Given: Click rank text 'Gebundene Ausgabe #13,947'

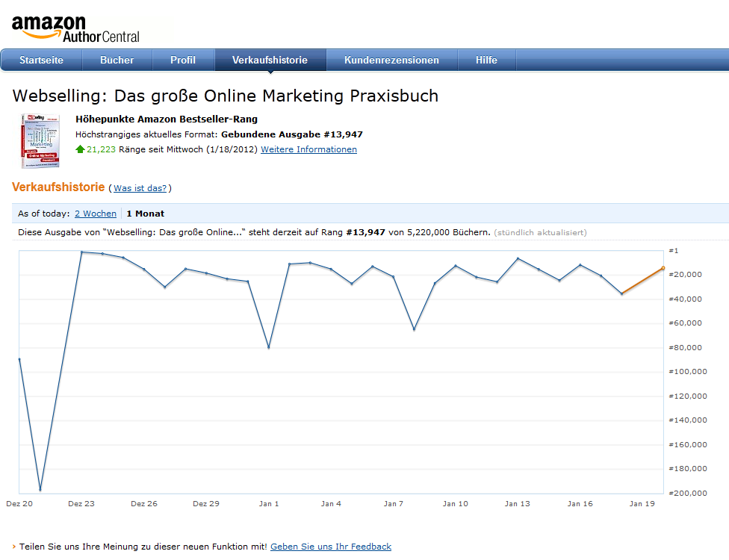Looking at the screenshot, I should point(292,134).
